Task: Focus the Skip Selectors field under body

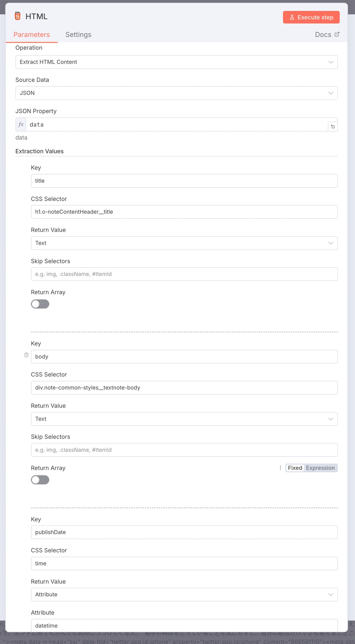Action: coord(184,450)
